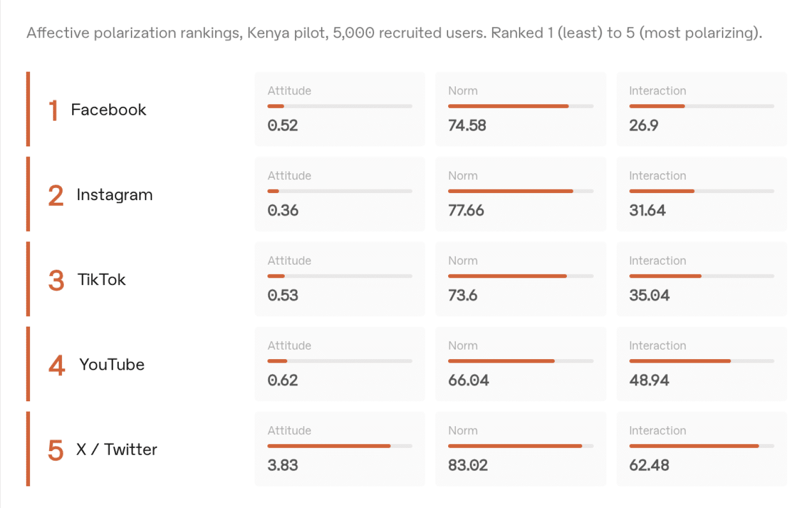Screen dimensions: 812x508
Task: Click the Attitude label in Facebook's card
Action: point(289,91)
